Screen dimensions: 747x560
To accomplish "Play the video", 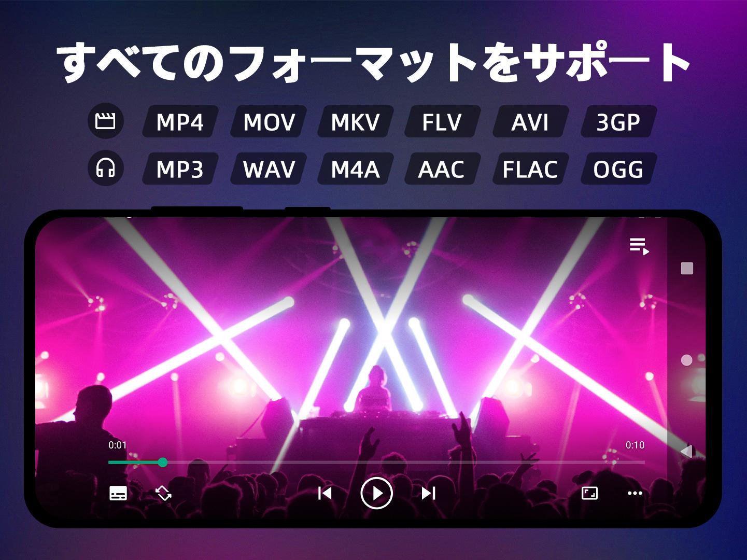I will 376,493.
